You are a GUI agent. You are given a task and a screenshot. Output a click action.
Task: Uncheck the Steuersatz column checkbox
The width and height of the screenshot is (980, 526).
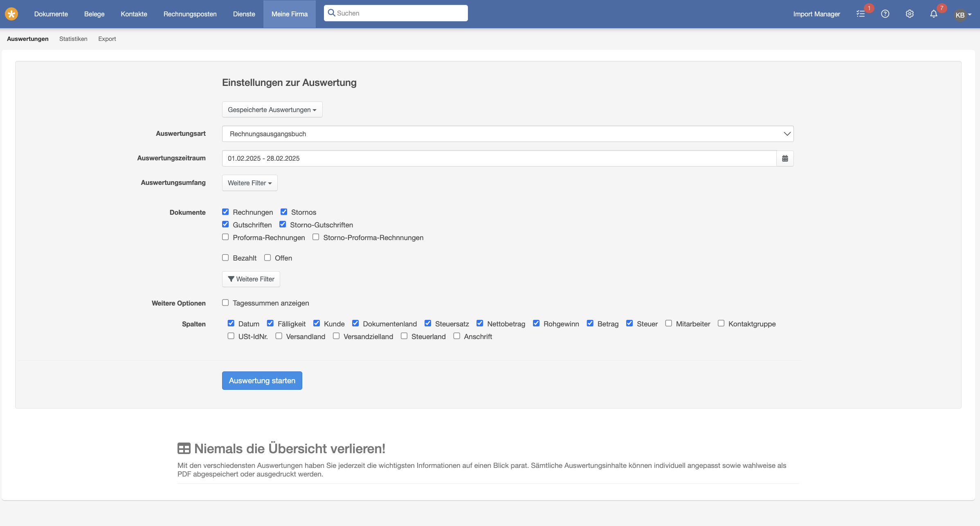pyautogui.click(x=428, y=324)
